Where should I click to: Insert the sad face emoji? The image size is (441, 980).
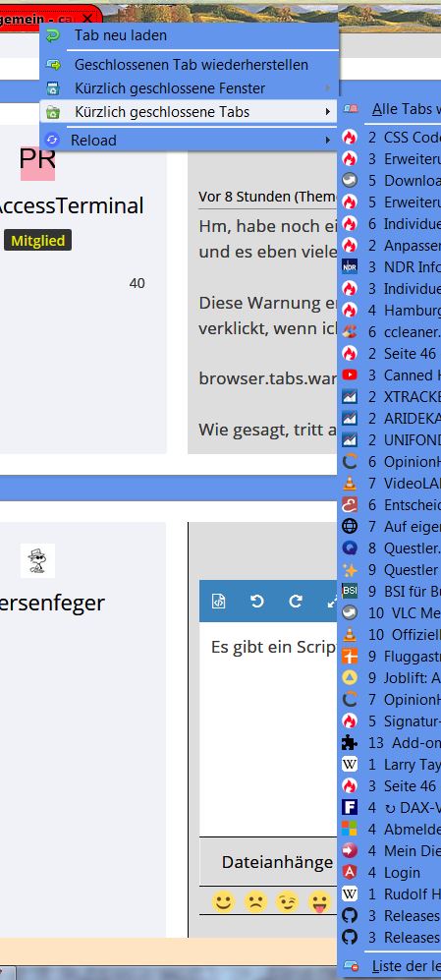pos(255,902)
